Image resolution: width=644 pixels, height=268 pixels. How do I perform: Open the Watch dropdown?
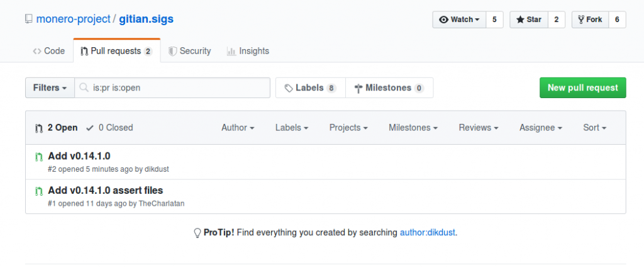pyautogui.click(x=459, y=20)
